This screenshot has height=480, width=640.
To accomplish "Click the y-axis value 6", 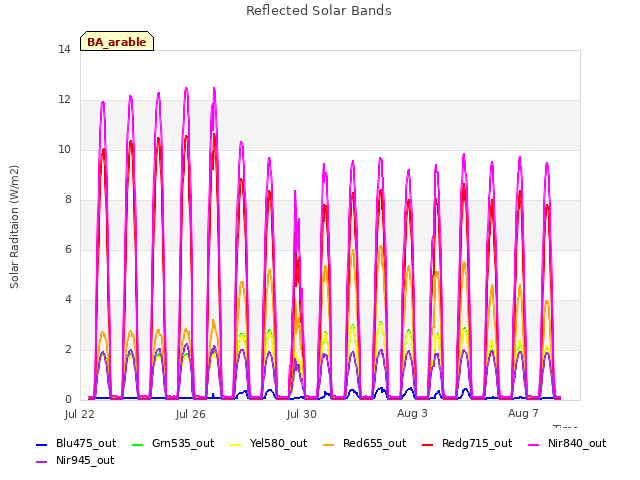I will [x=68, y=250].
